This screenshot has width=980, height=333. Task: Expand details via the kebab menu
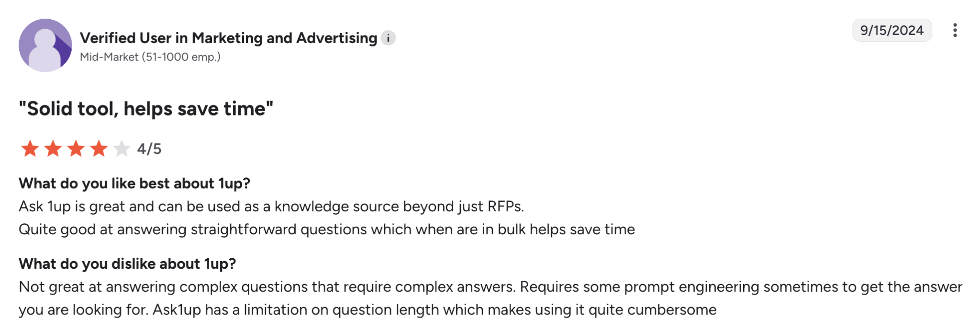tap(956, 31)
